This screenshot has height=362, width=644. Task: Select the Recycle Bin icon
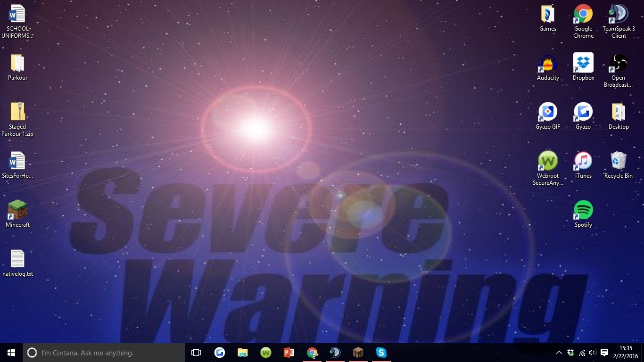coord(619,165)
